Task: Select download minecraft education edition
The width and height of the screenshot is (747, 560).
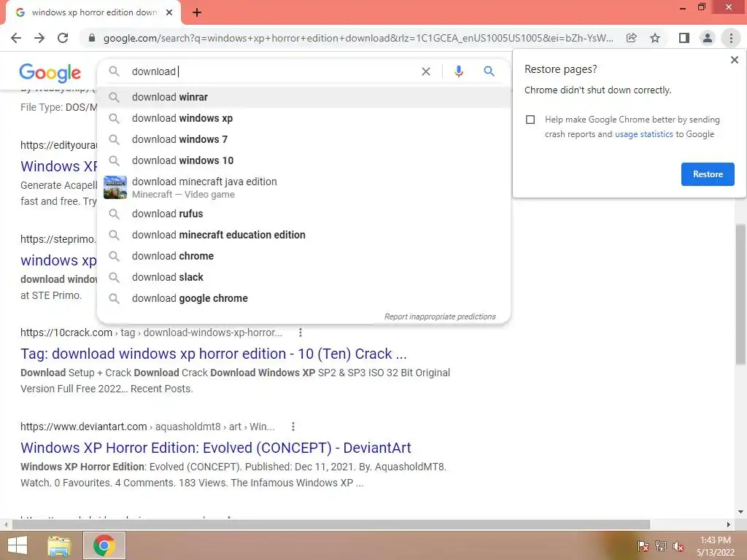Action: point(303,235)
